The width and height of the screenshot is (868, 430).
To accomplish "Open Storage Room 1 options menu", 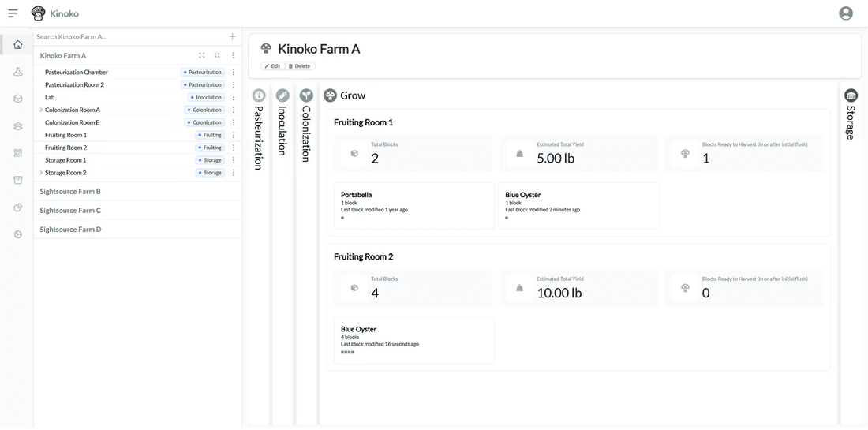I will [x=233, y=160].
